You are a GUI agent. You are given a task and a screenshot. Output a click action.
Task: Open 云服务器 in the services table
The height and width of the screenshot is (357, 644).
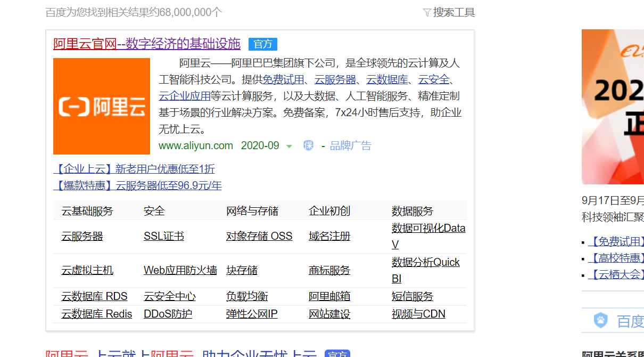(82, 236)
